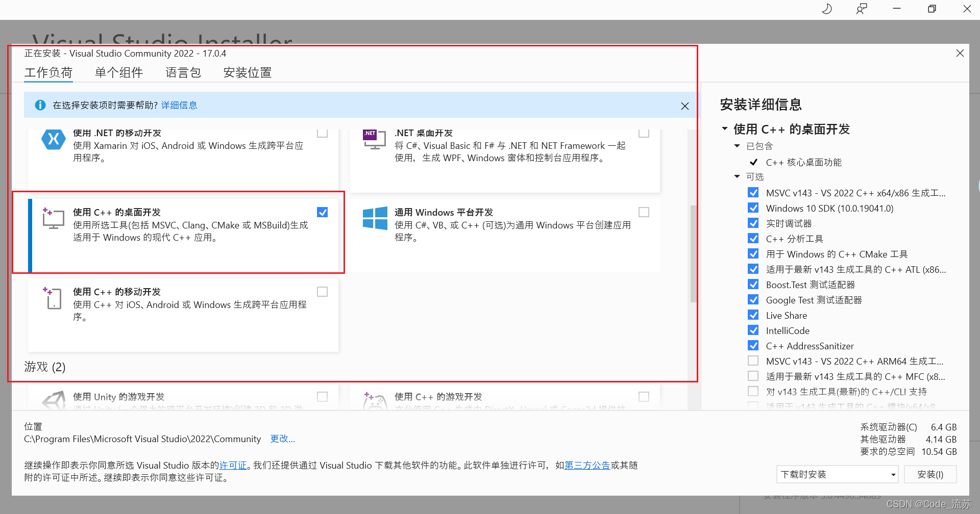Enable the Live Share component

[x=753, y=315]
